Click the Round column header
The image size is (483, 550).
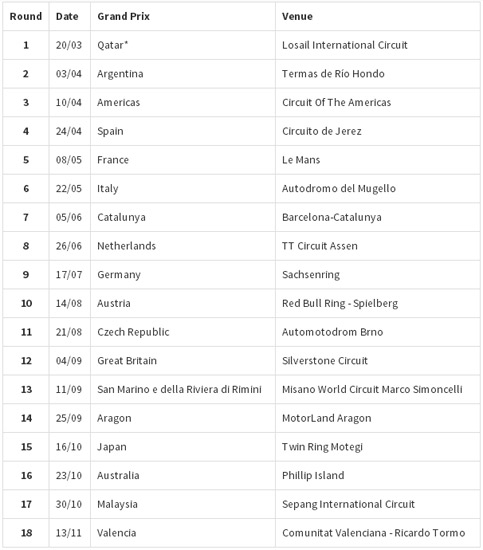[x=26, y=16]
